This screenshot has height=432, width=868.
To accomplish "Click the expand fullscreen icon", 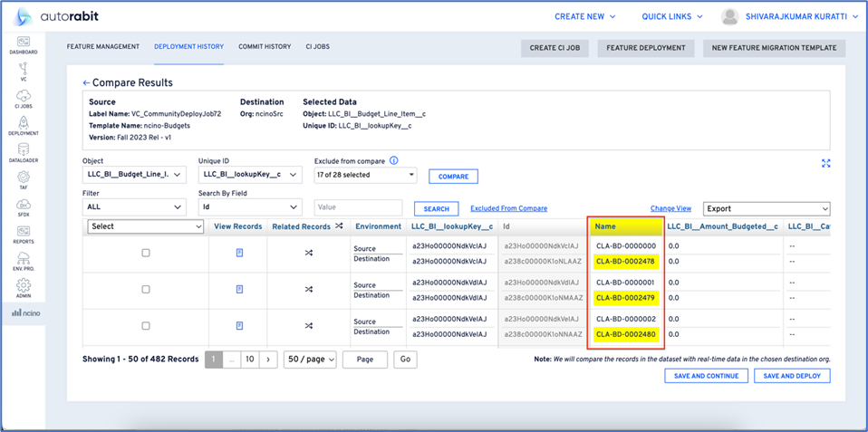I will tap(825, 163).
